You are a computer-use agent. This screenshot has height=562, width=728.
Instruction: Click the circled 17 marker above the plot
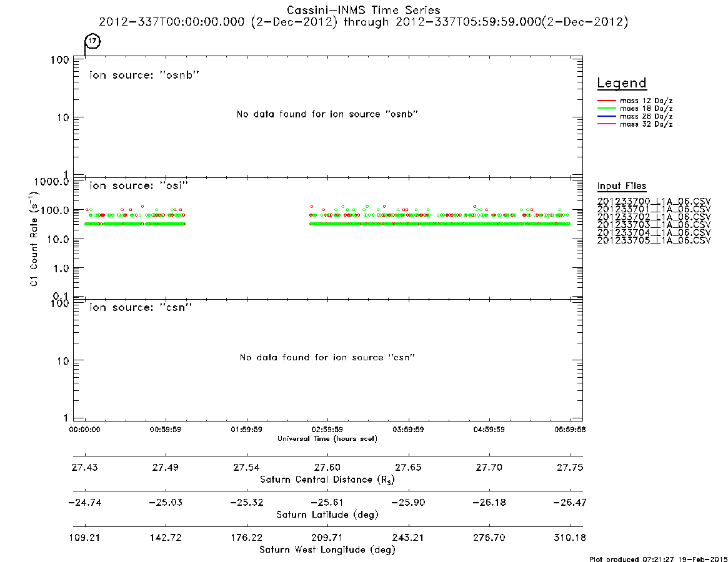[x=93, y=41]
